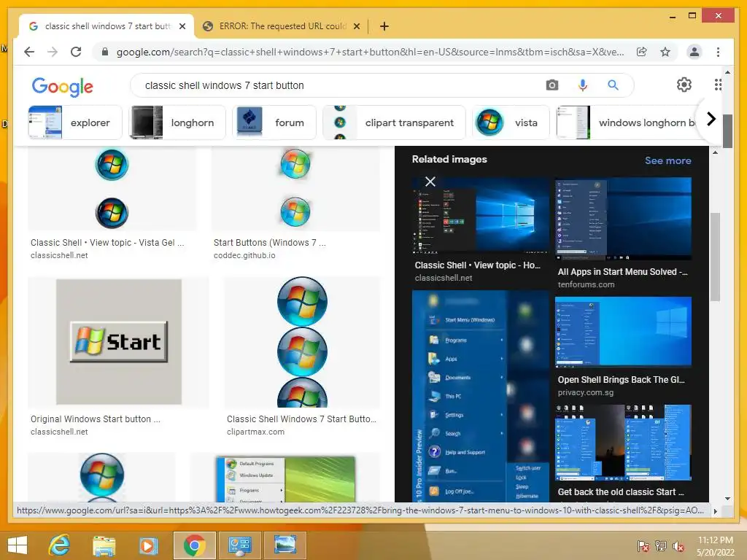
Task: Switch to Chrome taskbar icon
Action: (x=194, y=545)
